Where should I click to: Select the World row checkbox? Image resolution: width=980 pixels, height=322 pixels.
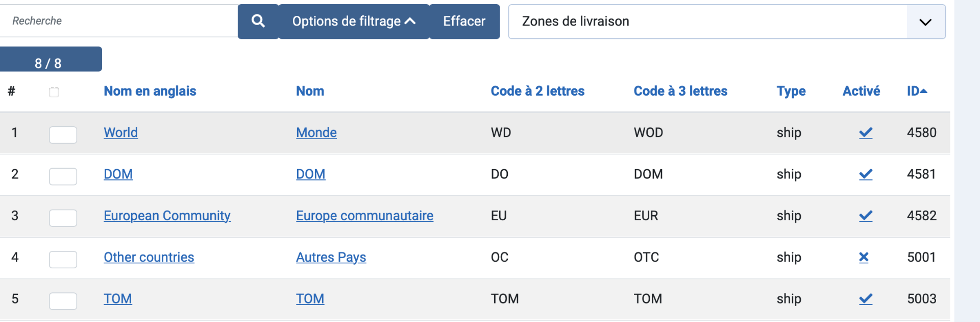coord(63,135)
